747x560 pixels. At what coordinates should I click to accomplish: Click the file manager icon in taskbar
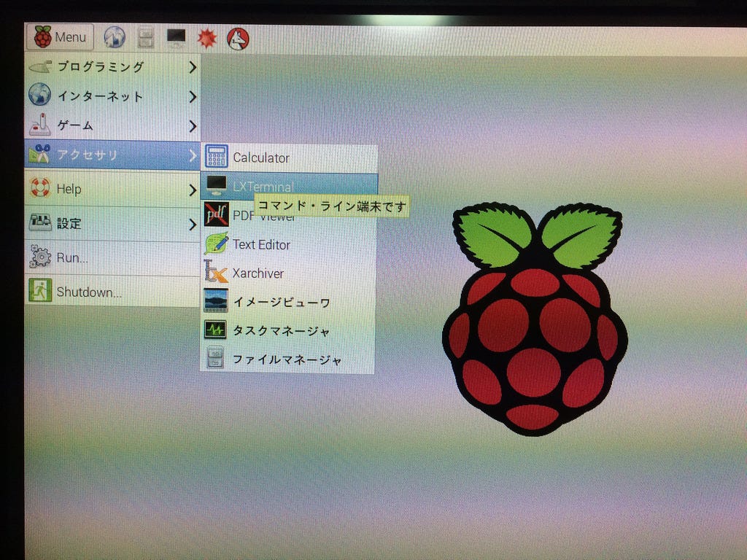[x=146, y=36]
